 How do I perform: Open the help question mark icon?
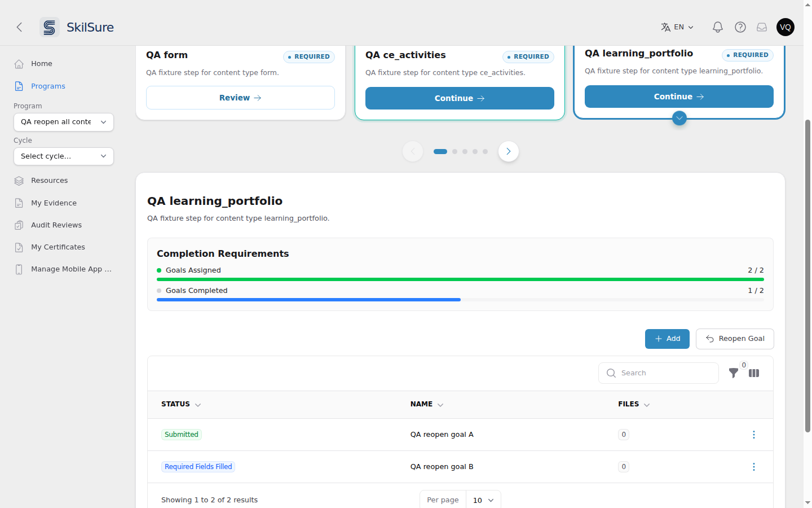coord(740,27)
